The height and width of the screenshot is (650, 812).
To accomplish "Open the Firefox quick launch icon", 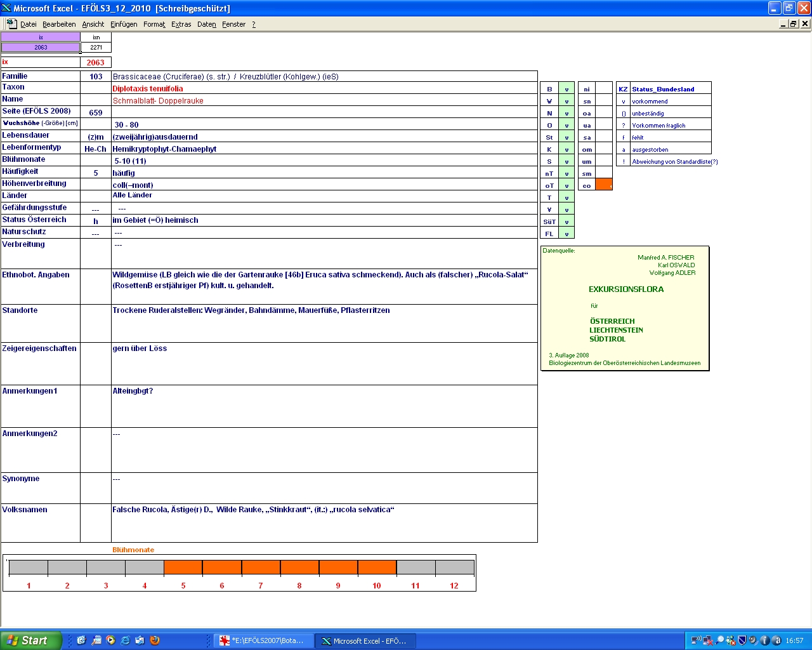I will click(x=155, y=640).
